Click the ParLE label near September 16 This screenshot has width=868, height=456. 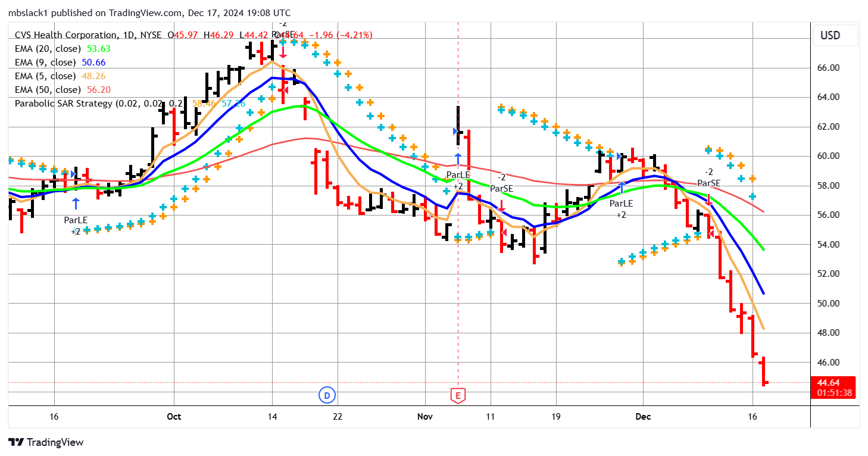pos(76,220)
